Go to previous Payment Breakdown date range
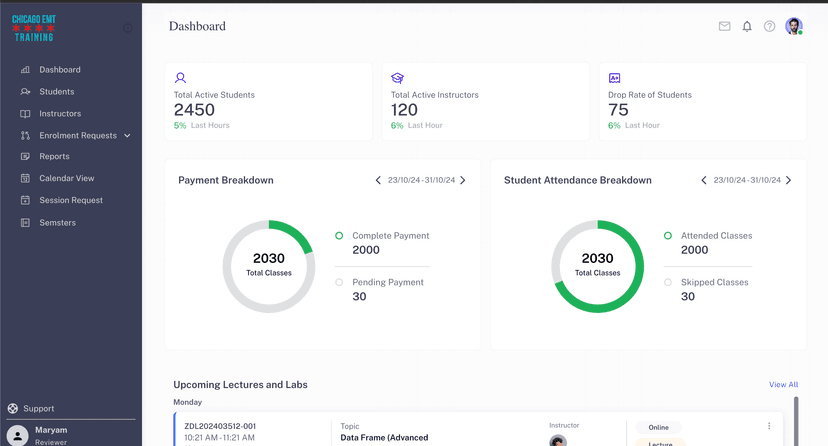Viewport: 828px width, 446px height. tap(378, 180)
